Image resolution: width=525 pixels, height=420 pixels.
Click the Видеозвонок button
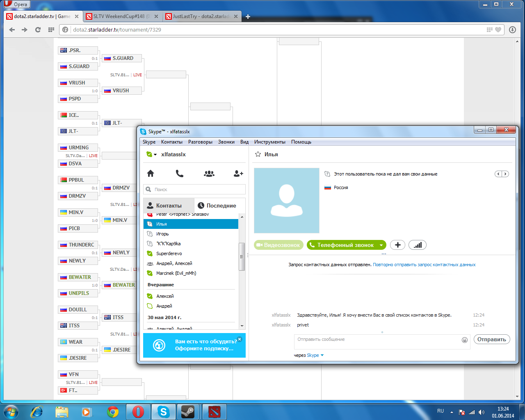[279, 245]
